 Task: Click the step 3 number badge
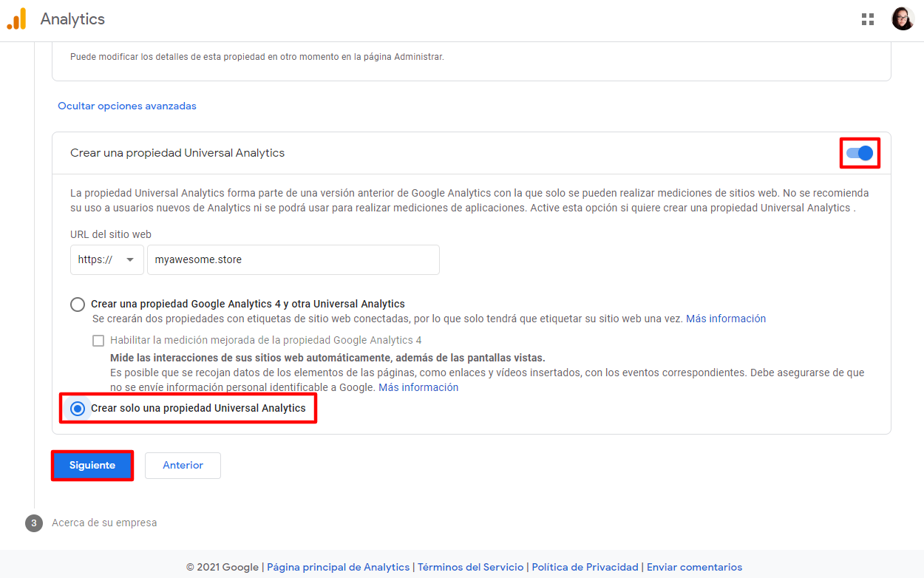pos(33,523)
